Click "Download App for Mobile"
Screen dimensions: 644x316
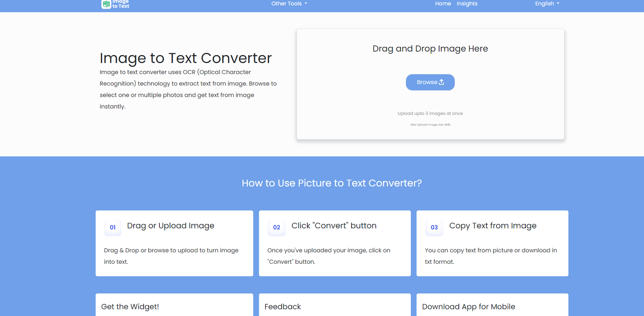pyautogui.click(x=468, y=307)
